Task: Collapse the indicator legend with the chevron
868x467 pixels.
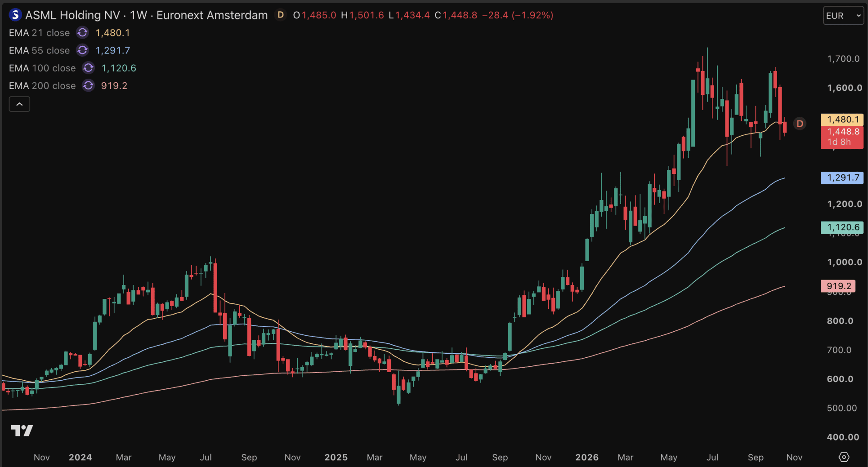Action: point(19,104)
